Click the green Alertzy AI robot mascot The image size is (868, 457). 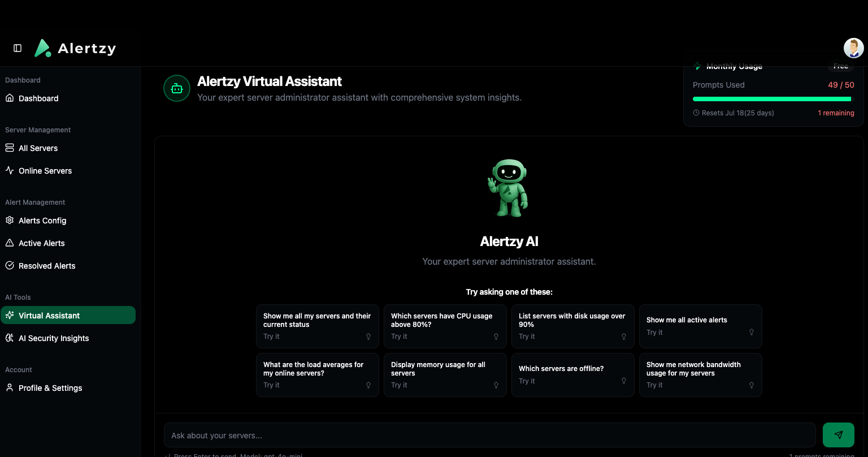508,188
